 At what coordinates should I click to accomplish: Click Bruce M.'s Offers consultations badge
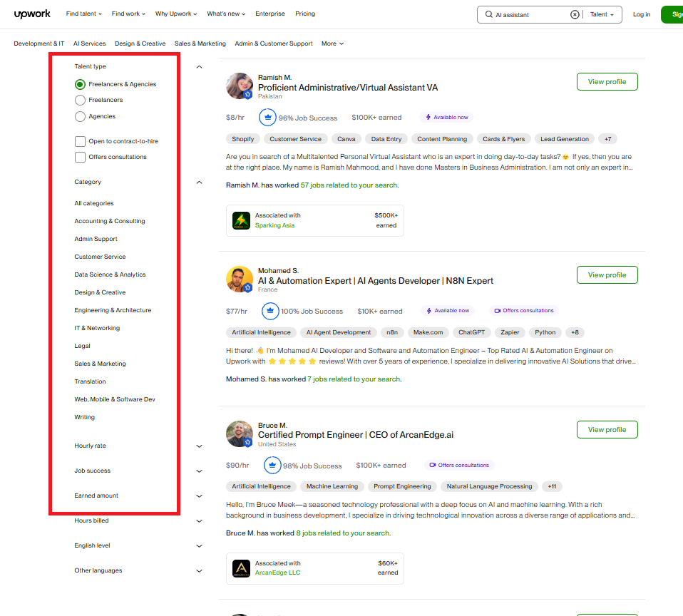click(459, 466)
